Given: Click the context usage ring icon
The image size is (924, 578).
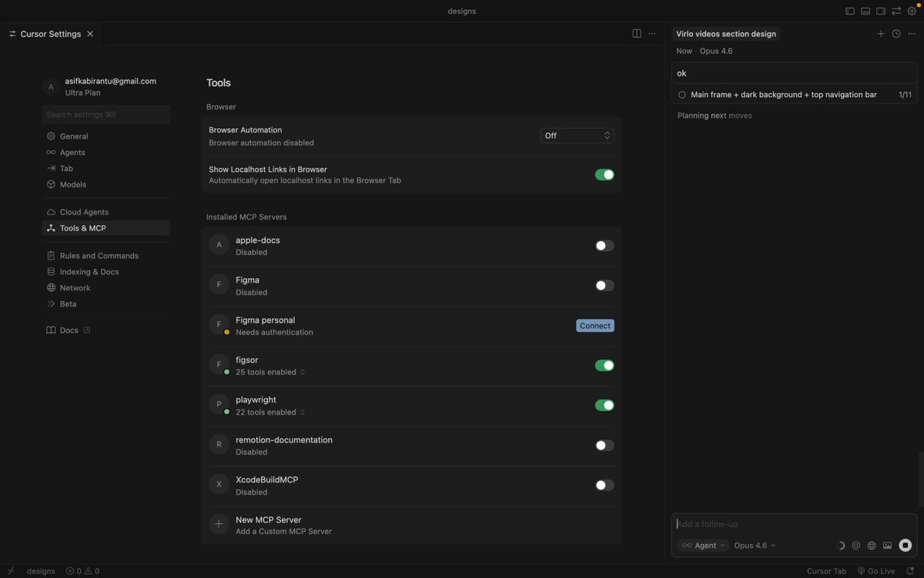Looking at the screenshot, I should pos(840,546).
